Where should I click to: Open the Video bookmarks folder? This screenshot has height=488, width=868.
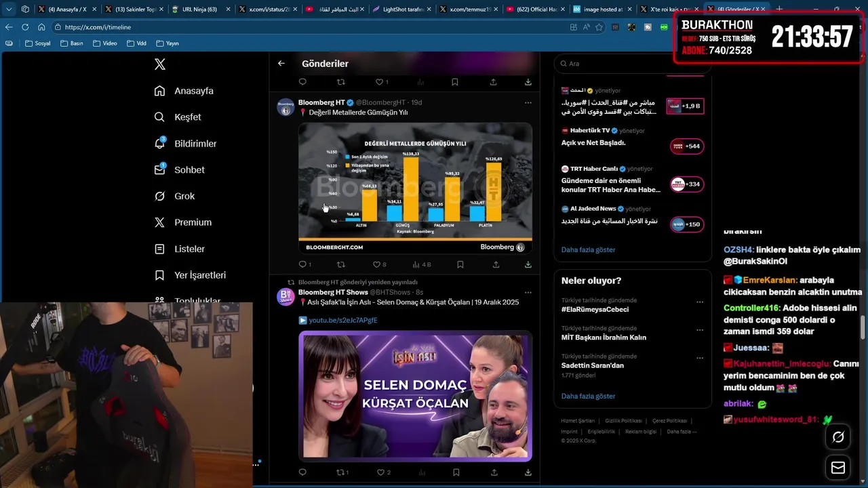104,43
